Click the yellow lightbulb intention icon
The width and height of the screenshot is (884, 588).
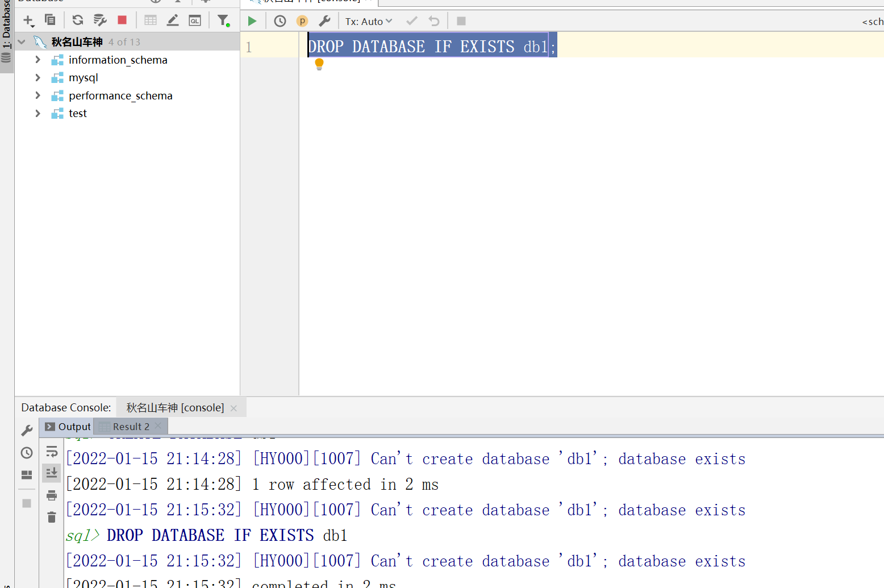(319, 64)
